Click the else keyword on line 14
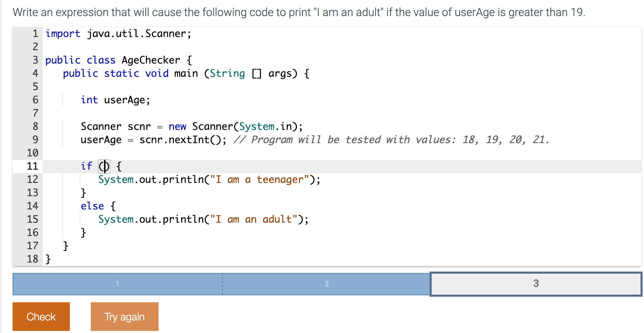The height and width of the screenshot is (333, 644). pos(92,206)
